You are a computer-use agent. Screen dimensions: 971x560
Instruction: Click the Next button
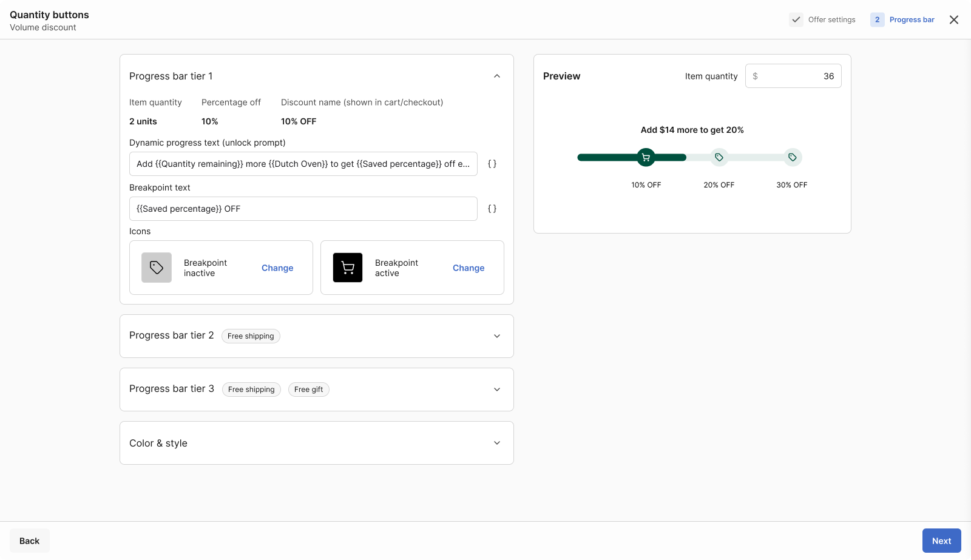941,541
